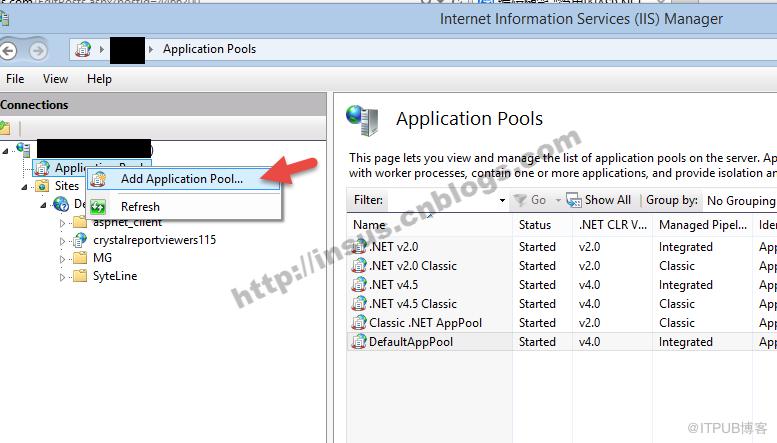The height and width of the screenshot is (443, 777).
Task: Open the View menu
Action: pos(55,79)
